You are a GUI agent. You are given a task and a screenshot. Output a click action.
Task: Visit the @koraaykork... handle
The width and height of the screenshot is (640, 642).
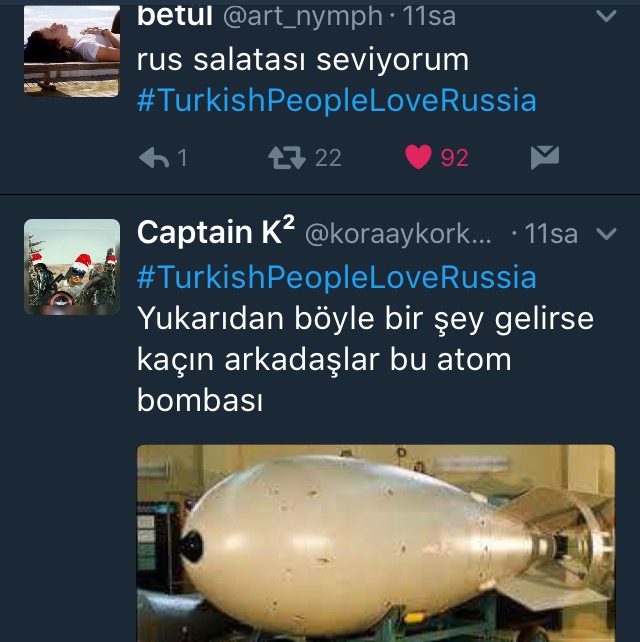[398, 234]
